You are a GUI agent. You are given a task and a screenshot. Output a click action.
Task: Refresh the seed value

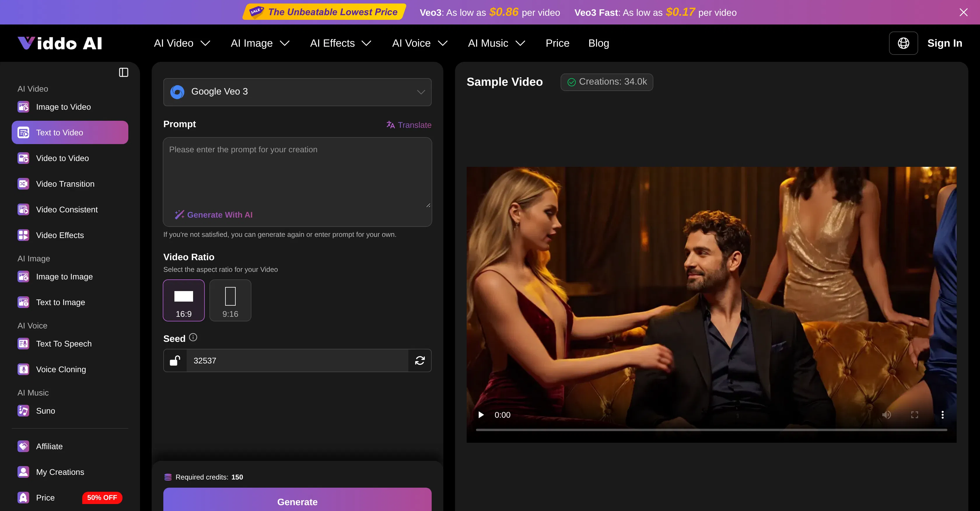(420, 360)
